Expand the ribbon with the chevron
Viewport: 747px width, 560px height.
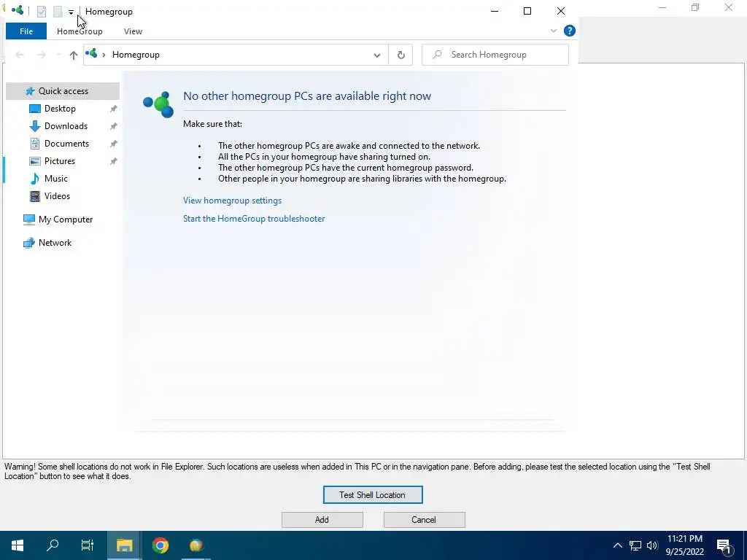pyautogui.click(x=554, y=31)
